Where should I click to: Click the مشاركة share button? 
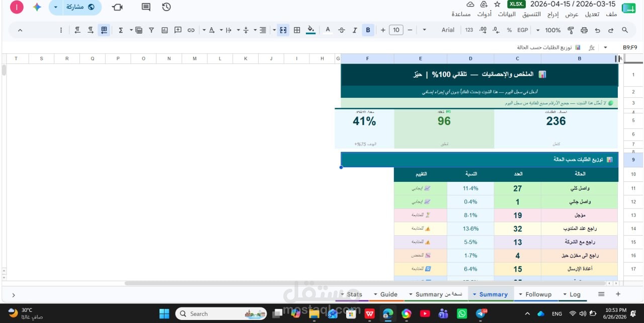click(x=81, y=7)
